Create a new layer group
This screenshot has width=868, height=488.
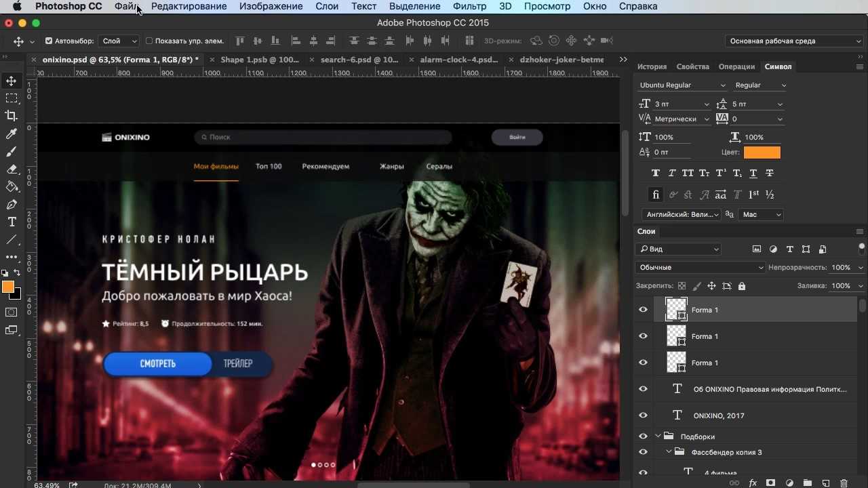coord(808,483)
